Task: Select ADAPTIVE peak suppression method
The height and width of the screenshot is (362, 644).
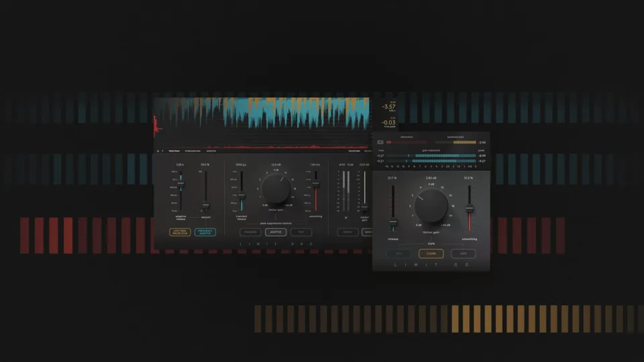Action: (x=276, y=233)
